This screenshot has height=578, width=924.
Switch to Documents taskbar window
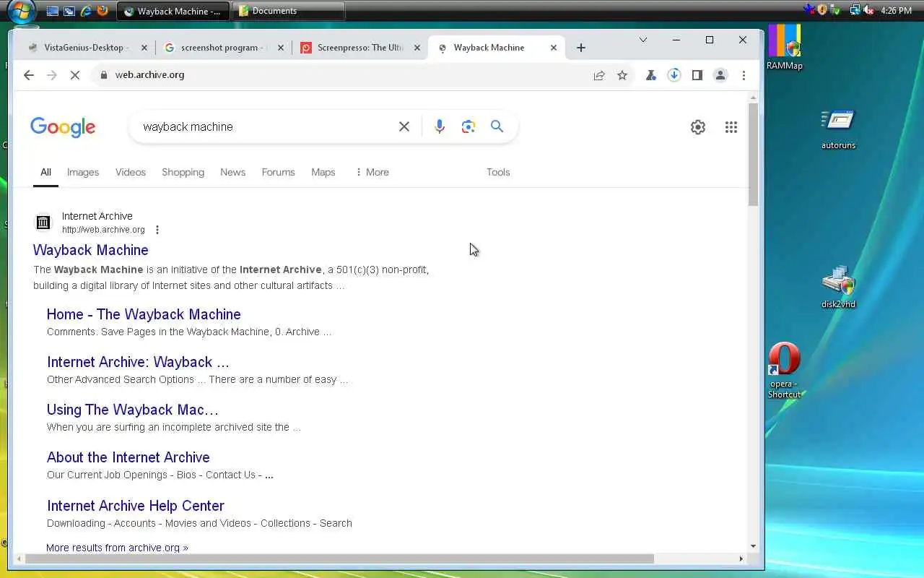(x=289, y=11)
